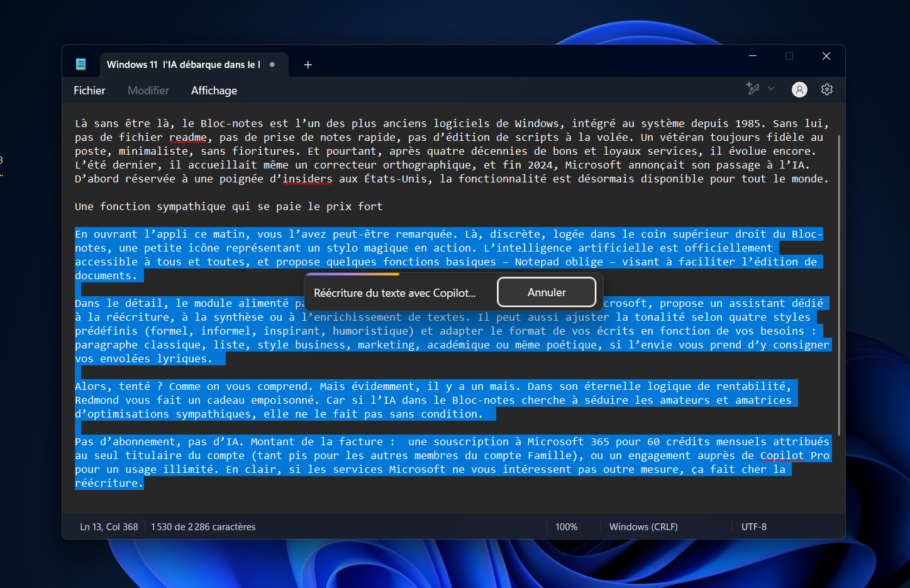
Task: Minimize the Notepad window
Action: pos(753,56)
